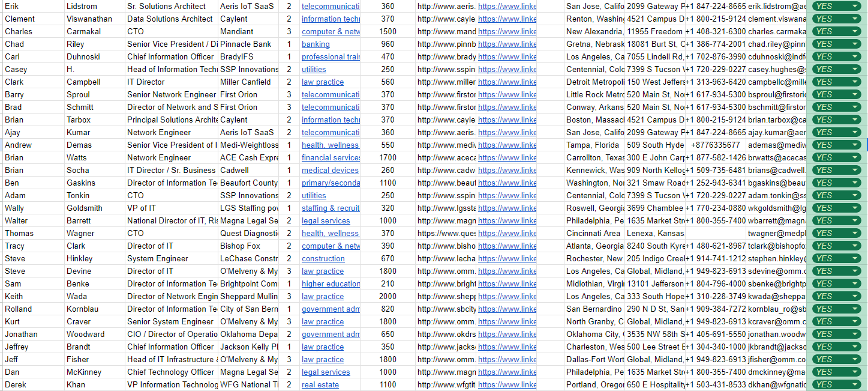
Task: Open the professional training link in Carl's row
Action: click(331, 56)
